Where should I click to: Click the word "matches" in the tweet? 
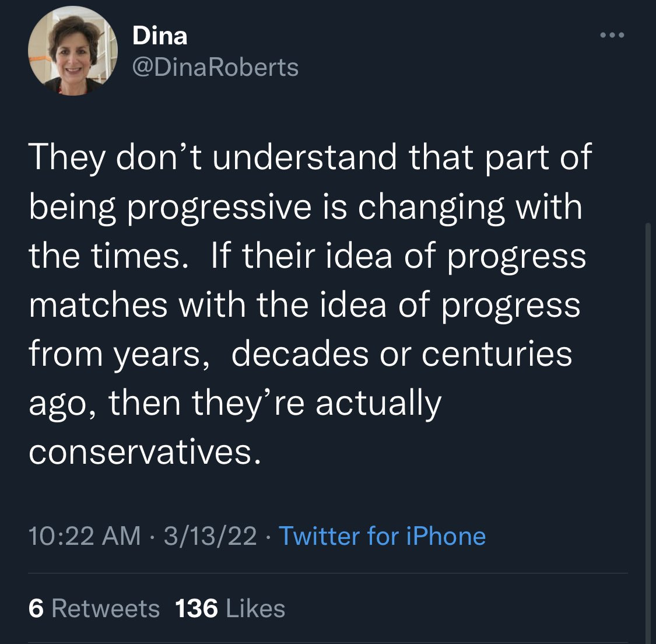pos(99,305)
